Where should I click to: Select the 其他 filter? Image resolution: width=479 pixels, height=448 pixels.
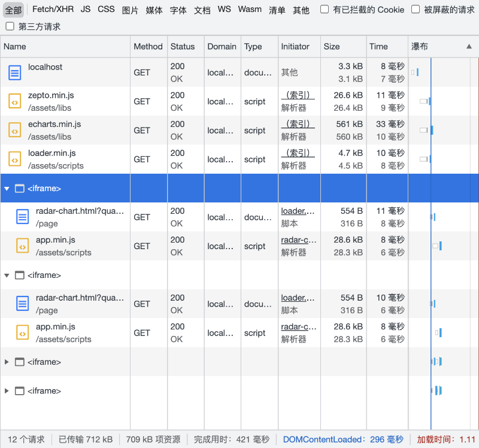pos(301,10)
